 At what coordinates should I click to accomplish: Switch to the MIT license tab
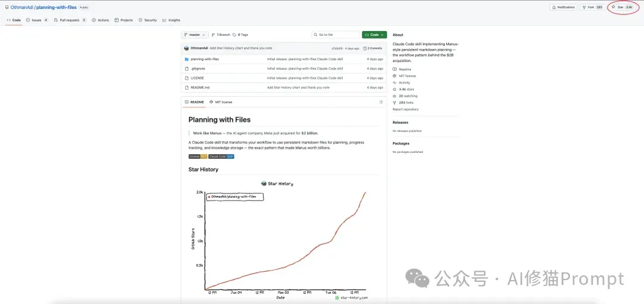click(x=221, y=102)
